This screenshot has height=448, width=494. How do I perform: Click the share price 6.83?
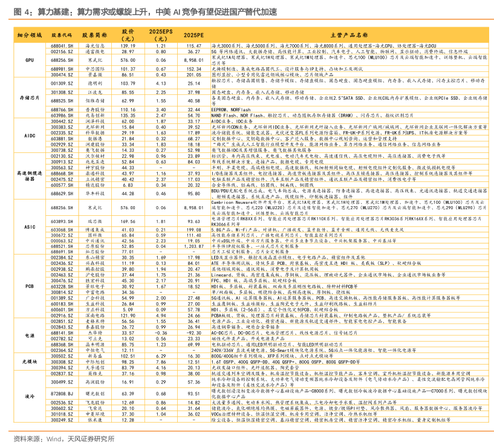point(128,185)
